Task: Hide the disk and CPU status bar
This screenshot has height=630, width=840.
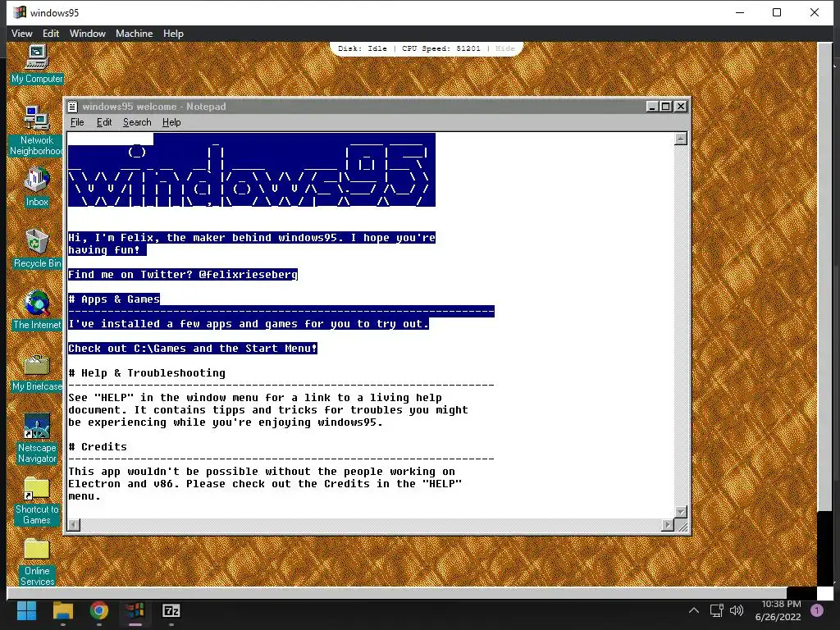Action: coord(504,48)
